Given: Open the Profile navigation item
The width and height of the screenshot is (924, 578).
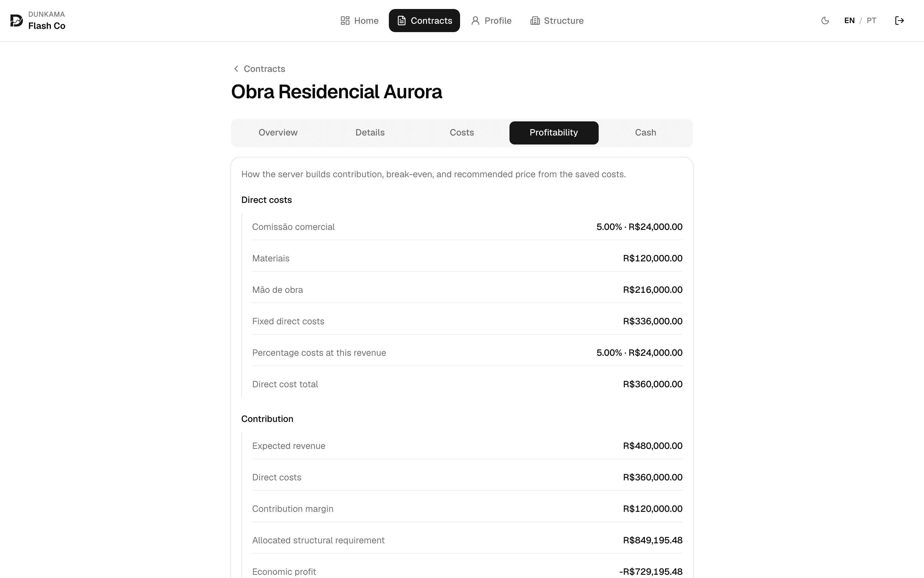Looking at the screenshot, I should pyautogui.click(x=491, y=21).
